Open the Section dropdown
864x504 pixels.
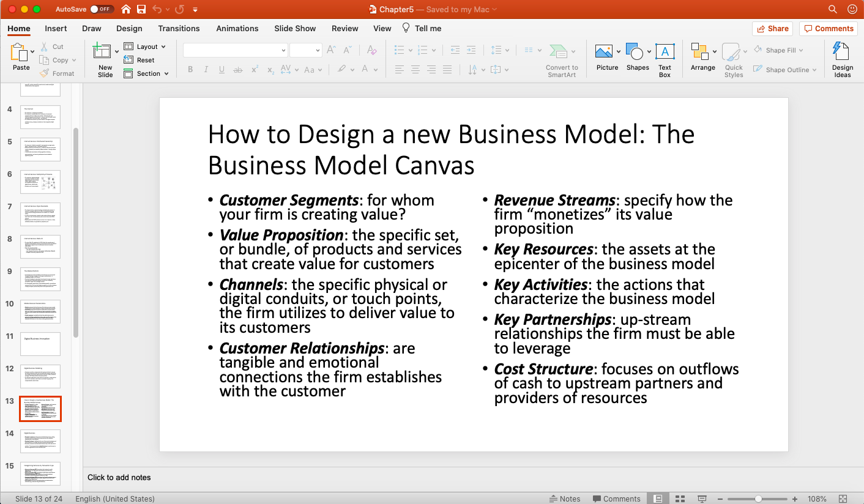point(148,73)
